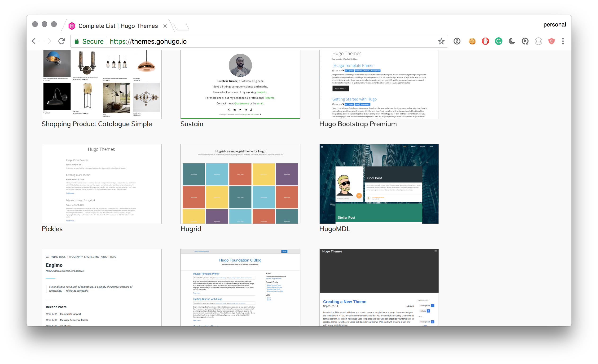
Task: Bookmark page with the star icon
Action: [441, 41]
